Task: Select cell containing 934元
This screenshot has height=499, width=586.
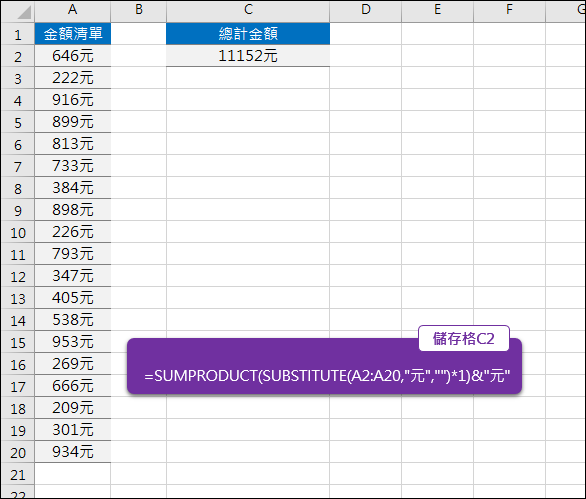Action: click(73, 452)
